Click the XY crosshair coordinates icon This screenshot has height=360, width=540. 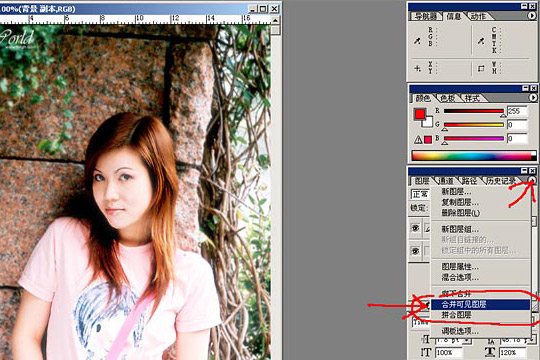[x=417, y=69]
